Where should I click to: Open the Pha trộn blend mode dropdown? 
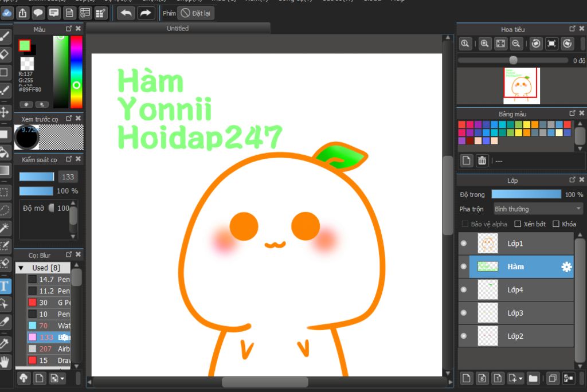coord(538,209)
